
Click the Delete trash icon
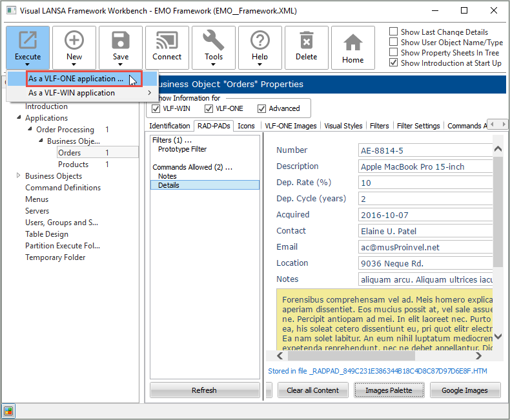[307, 41]
